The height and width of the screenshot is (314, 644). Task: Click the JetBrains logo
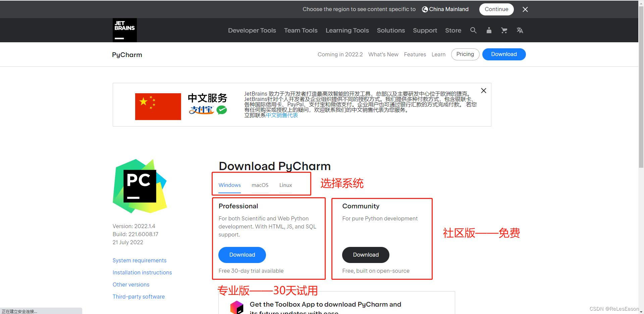[124, 30]
